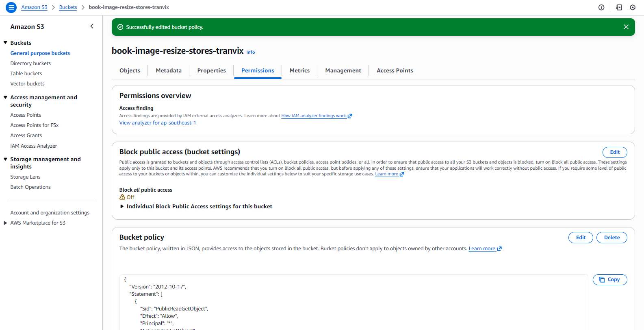
Task: Open IAM Access Analyzer in sidebar
Action: [x=34, y=146]
